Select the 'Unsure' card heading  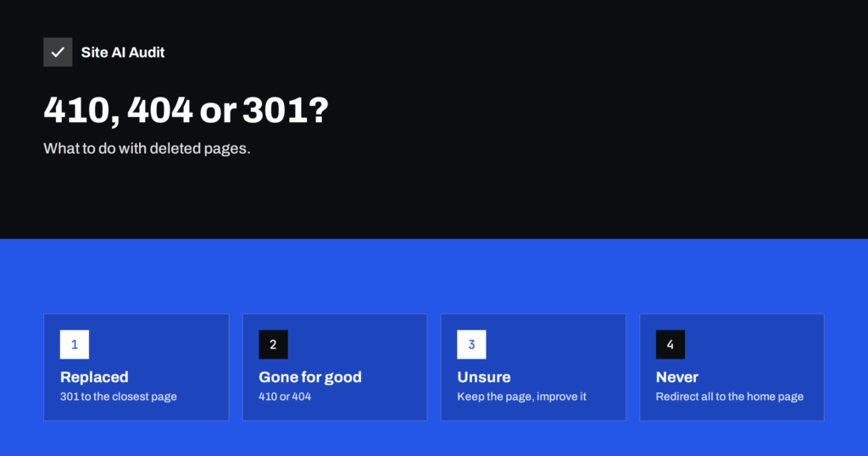pos(484,377)
